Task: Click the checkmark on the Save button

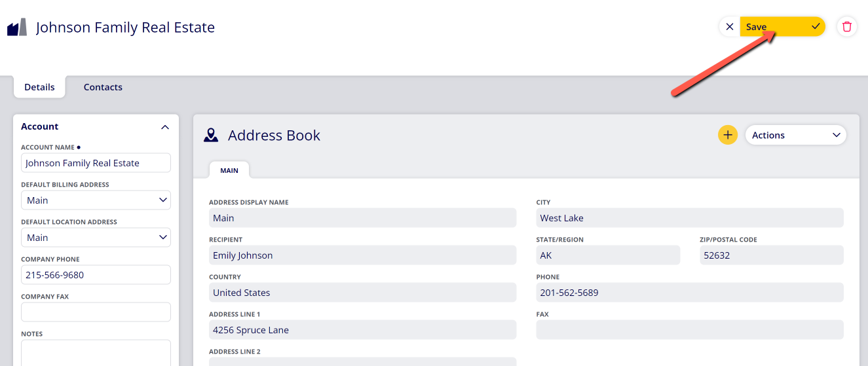Action: [x=816, y=27]
